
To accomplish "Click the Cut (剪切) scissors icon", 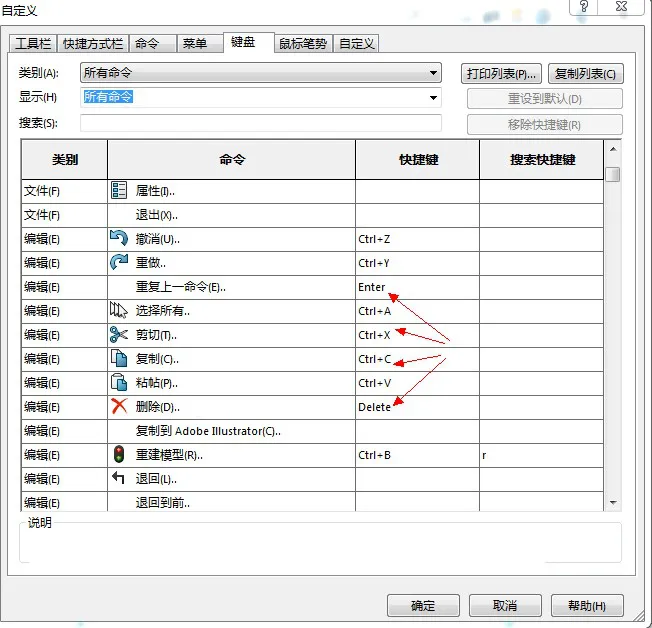I will coord(119,335).
